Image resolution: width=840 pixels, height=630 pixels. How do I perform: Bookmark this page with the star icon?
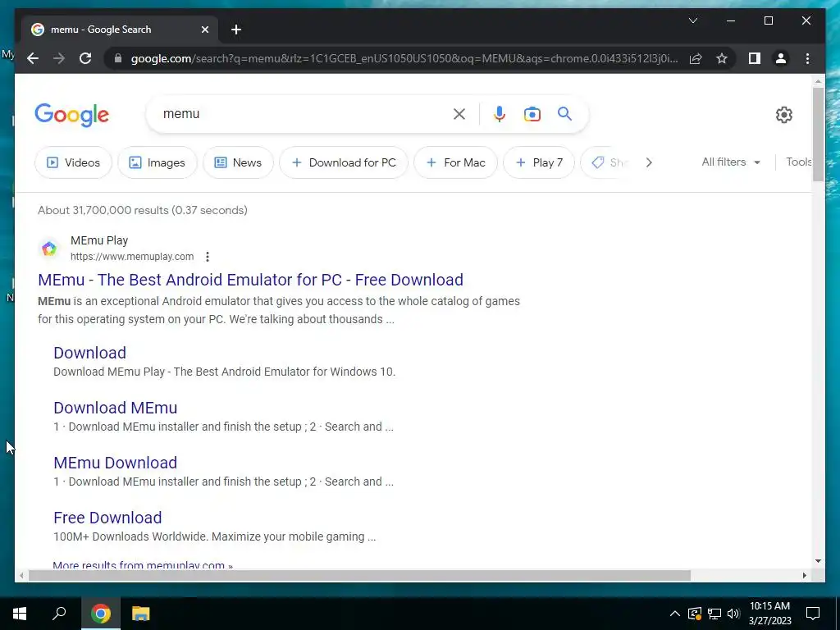click(x=722, y=58)
